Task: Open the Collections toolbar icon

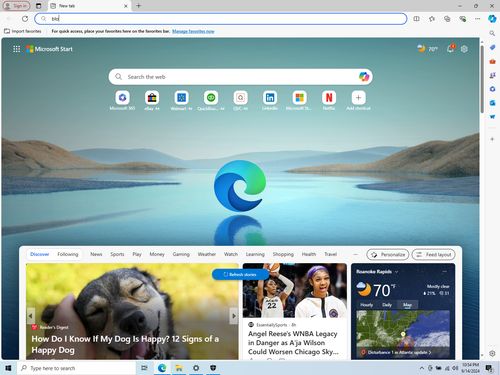Action: click(447, 19)
